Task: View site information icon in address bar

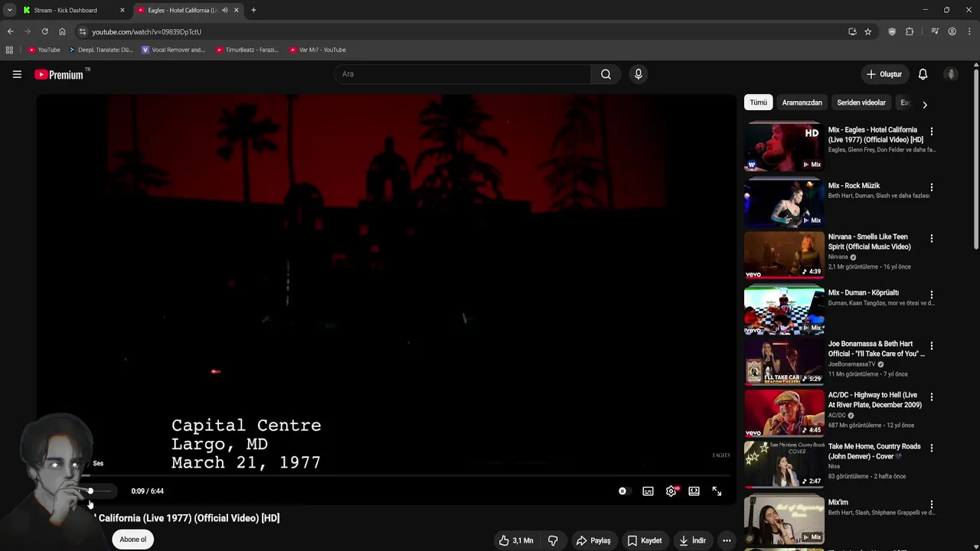Action: (x=83, y=31)
